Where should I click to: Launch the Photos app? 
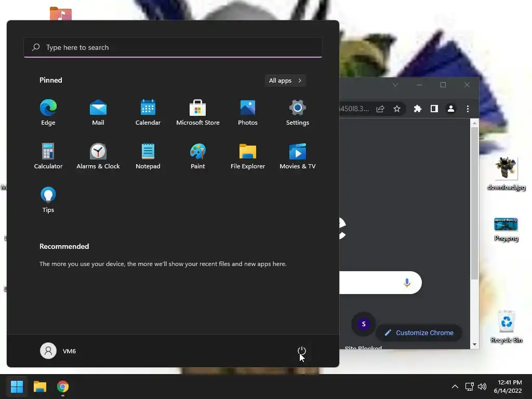pyautogui.click(x=248, y=113)
